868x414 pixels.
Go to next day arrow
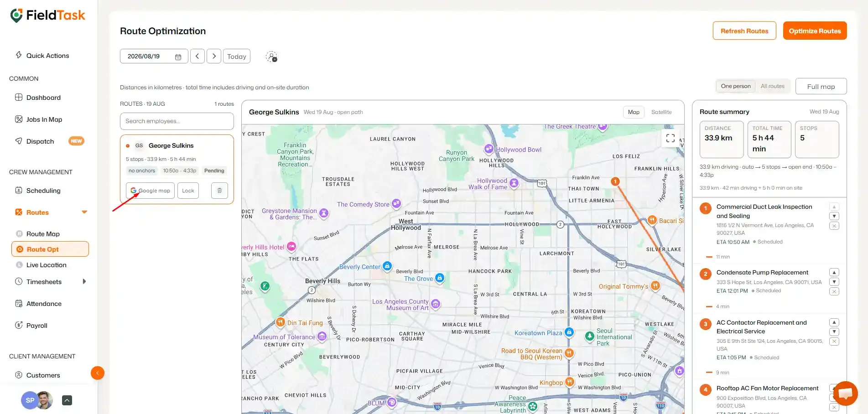point(214,56)
